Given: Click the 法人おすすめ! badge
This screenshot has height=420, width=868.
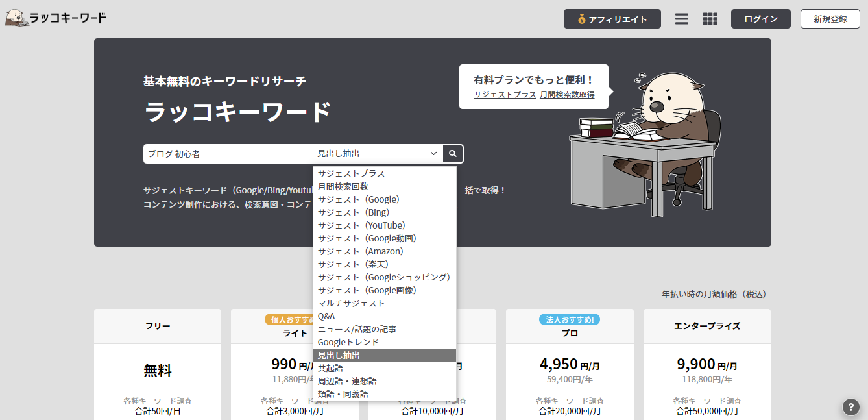Looking at the screenshot, I should (x=570, y=319).
